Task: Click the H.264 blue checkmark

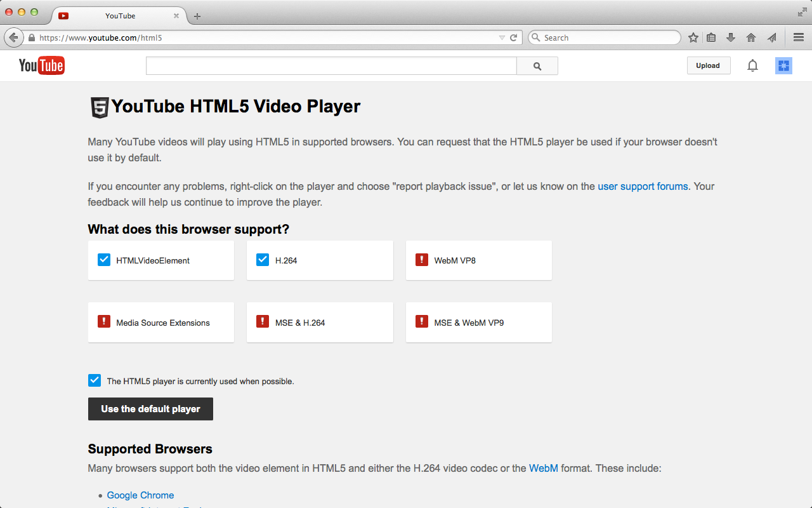Action: tap(263, 260)
